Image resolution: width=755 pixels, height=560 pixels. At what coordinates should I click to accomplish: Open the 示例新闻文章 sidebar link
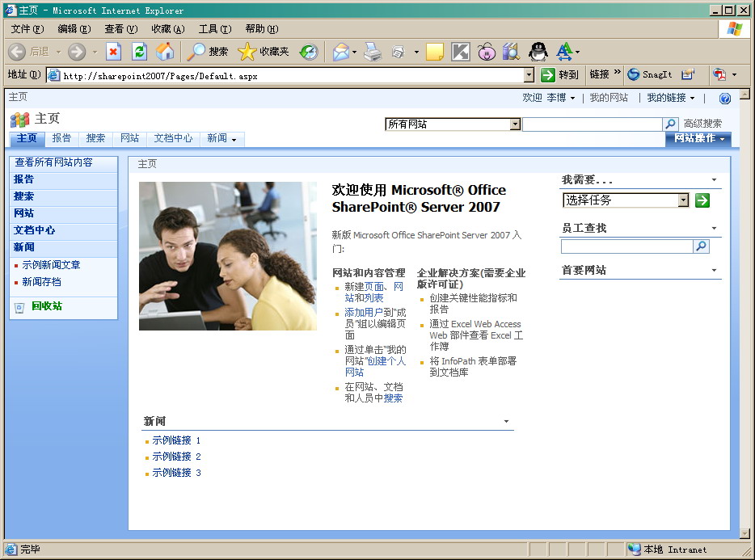coord(51,265)
